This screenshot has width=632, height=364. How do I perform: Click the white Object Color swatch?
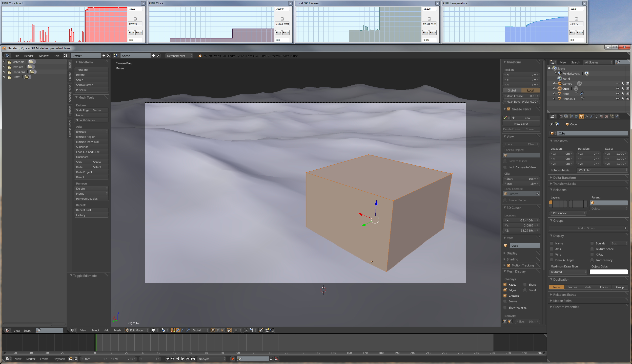point(608,272)
